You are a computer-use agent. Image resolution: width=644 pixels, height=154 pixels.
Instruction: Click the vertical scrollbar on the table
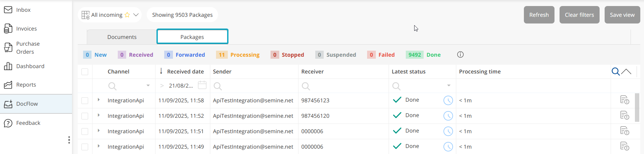[637, 107]
